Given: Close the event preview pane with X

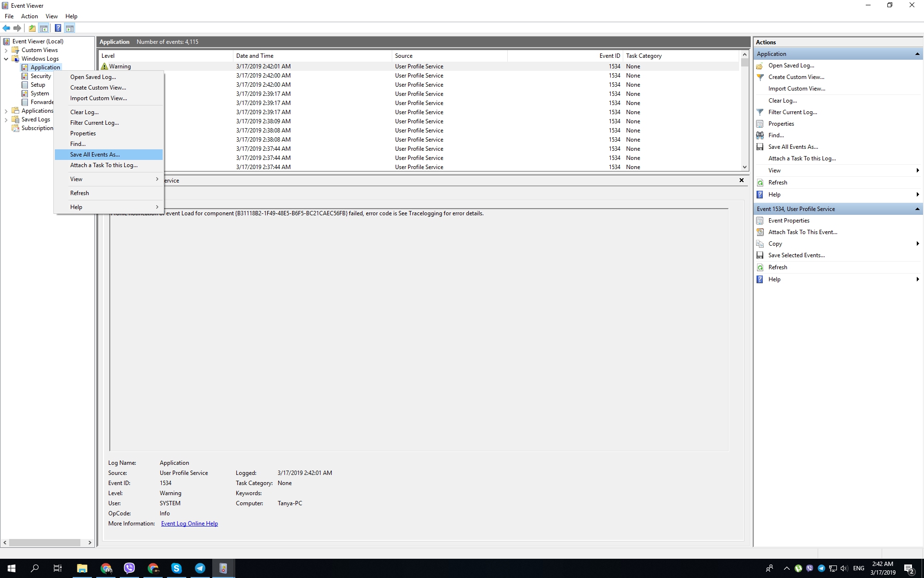Looking at the screenshot, I should (x=741, y=180).
